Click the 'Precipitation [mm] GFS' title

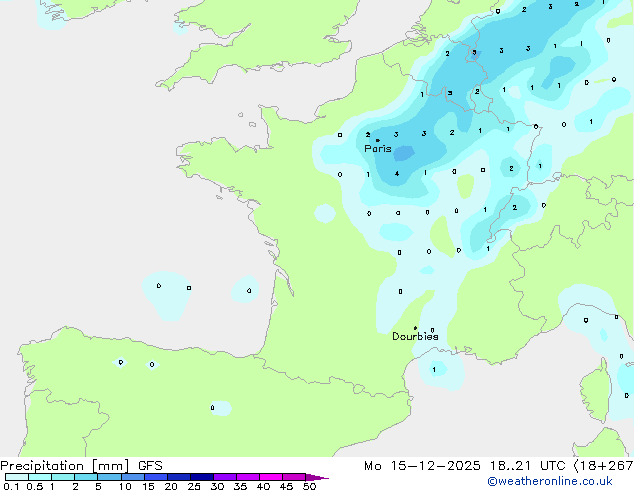pos(81,466)
